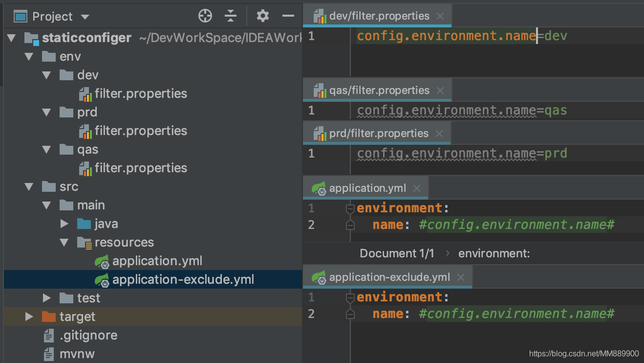Click the test folder icon
The width and height of the screenshot is (644, 363).
point(66,298)
